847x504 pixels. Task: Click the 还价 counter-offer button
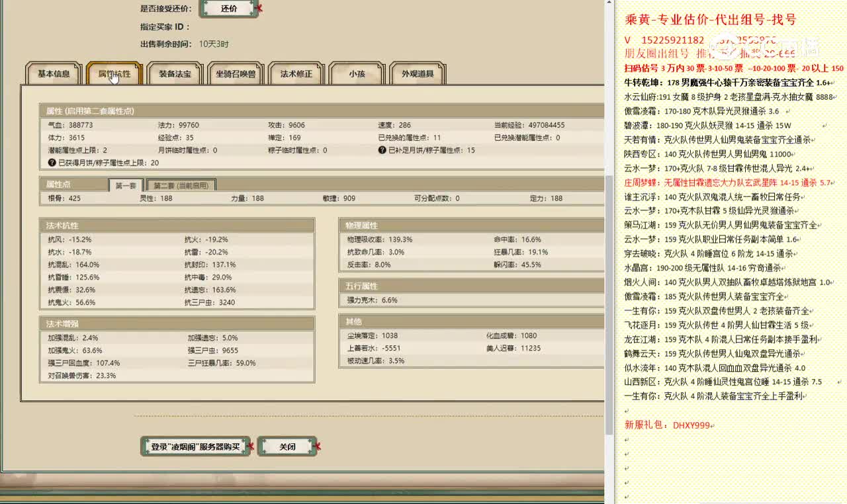(x=228, y=9)
